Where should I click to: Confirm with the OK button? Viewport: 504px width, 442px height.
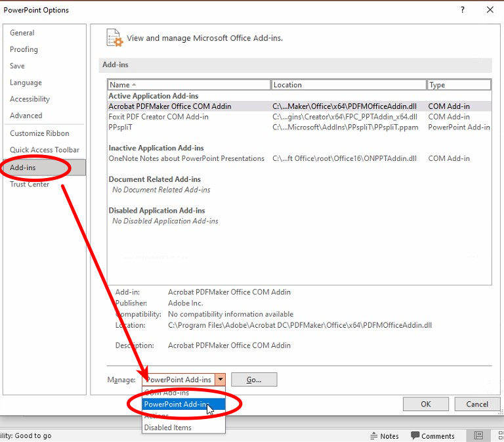pos(425,404)
